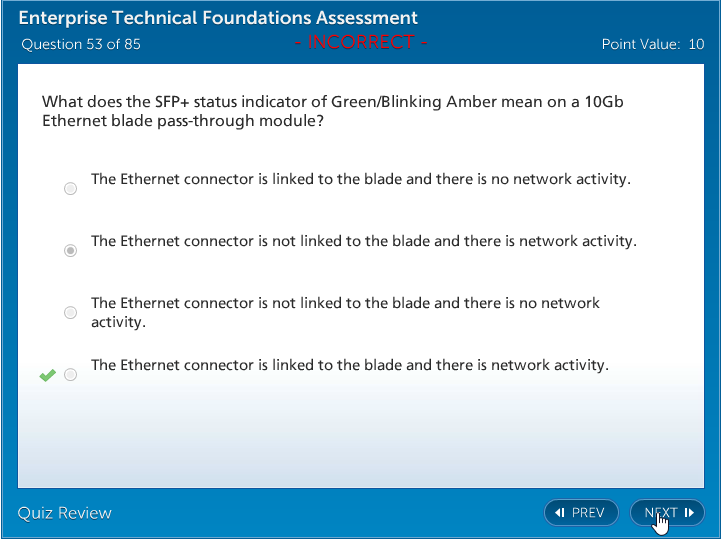The width and height of the screenshot is (722, 541).
Task: Click the 'Point Value: 10' label
Action: tap(652, 44)
